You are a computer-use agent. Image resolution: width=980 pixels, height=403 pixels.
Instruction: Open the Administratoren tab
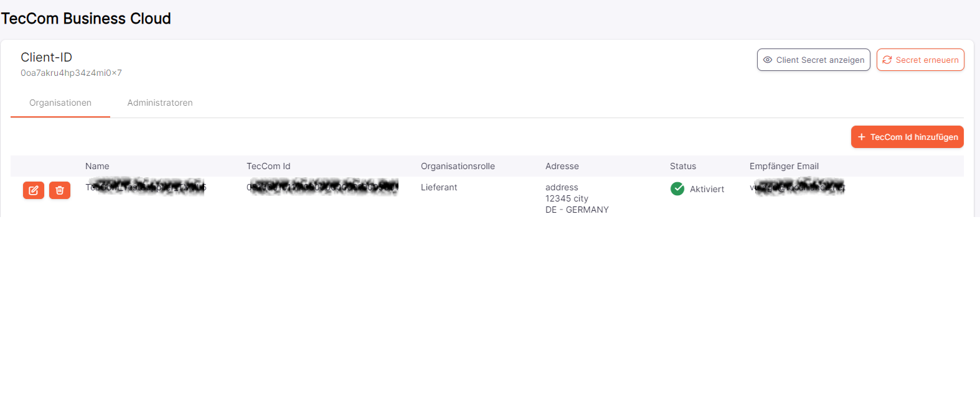tap(160, 103)
